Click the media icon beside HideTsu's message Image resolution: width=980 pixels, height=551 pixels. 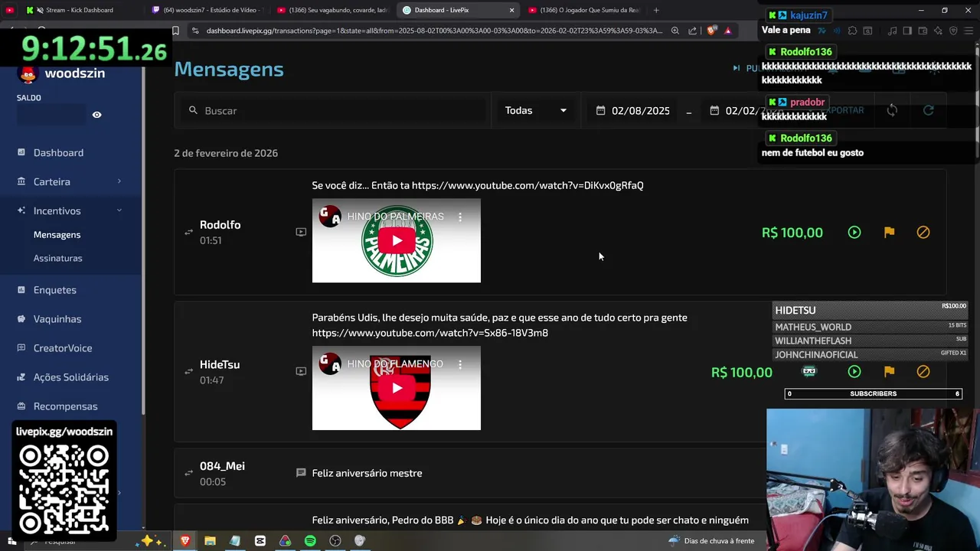(x=301, y=371)
